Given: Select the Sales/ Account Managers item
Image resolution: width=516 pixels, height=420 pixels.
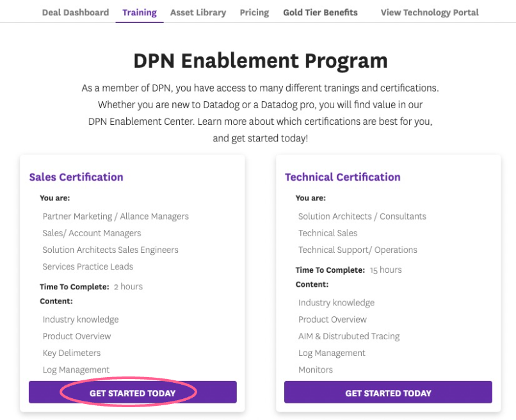Looking at the screenshot, I should click(92, 233).
